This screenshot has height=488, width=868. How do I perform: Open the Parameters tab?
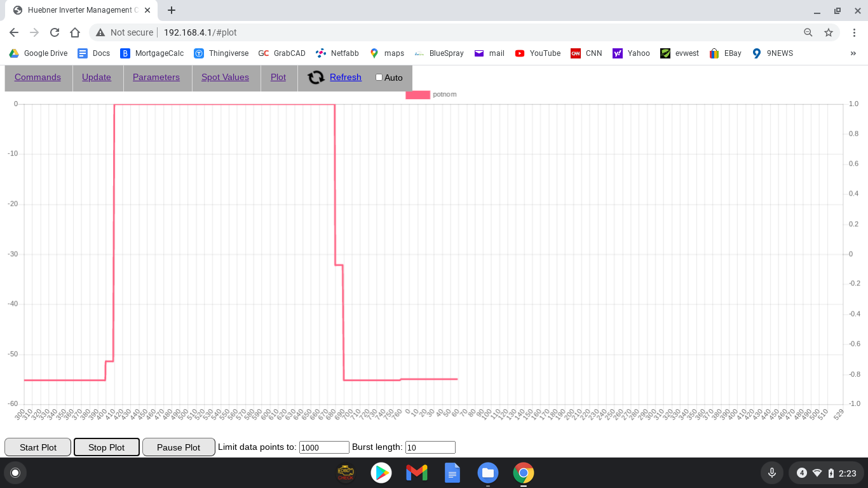156,78
